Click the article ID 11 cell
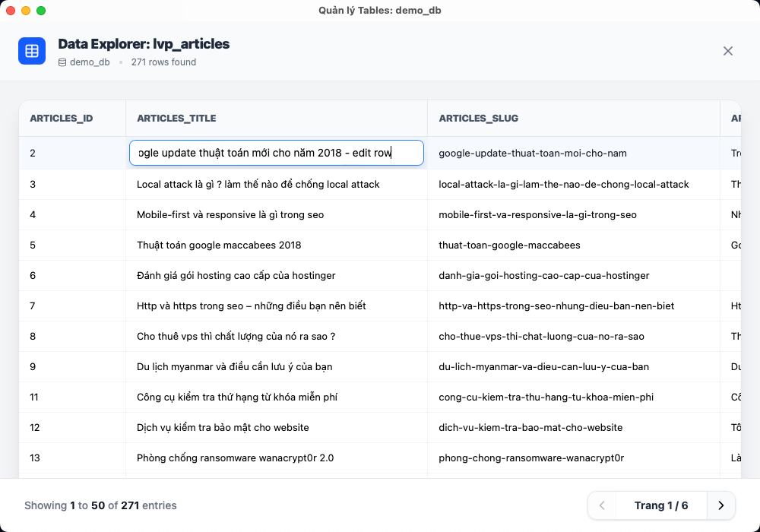 pyautogui.click(x=34, y=397)
